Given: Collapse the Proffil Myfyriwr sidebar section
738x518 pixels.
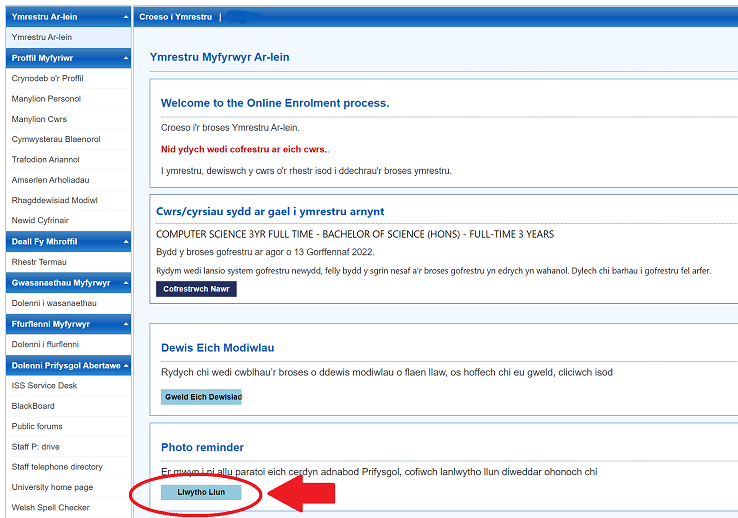Looking at the screenshot, I should [x=125, y=58].
